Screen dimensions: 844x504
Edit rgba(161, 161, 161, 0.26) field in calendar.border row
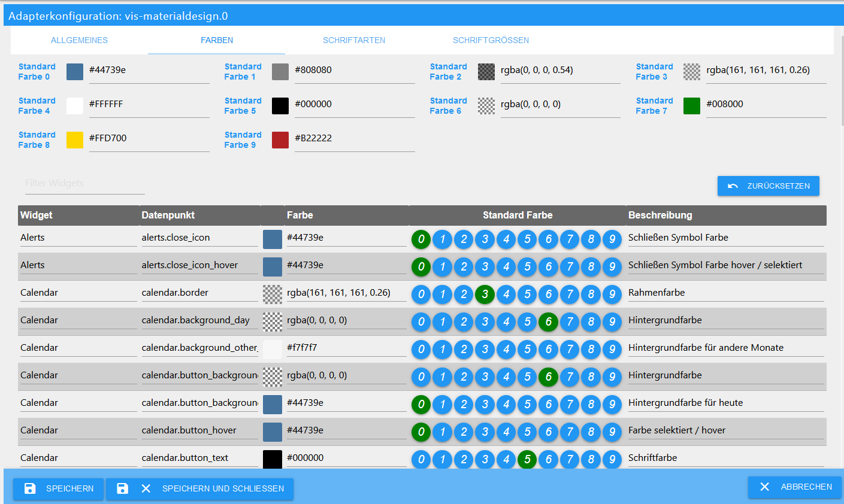click(346, 293)
